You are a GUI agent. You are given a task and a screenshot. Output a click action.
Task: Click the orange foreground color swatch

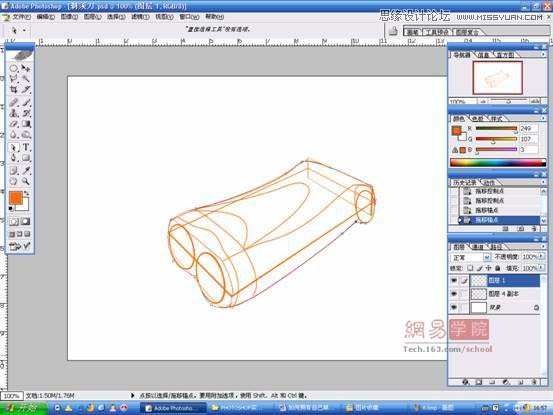(16, 197)
